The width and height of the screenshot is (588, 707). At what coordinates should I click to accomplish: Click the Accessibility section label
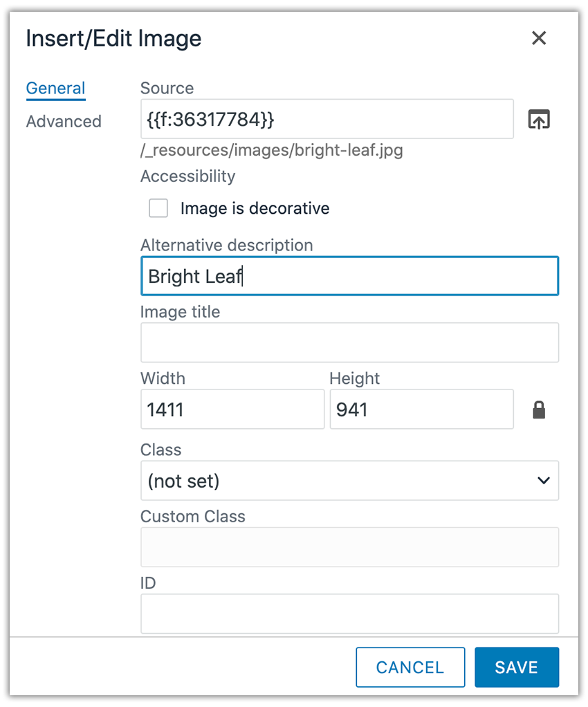pos(187,176)
